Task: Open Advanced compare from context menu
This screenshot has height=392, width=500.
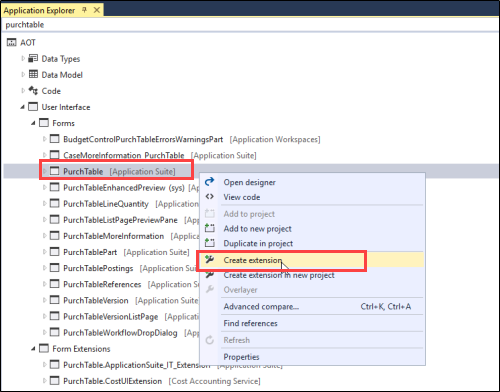Action: [x=261, y=306]
